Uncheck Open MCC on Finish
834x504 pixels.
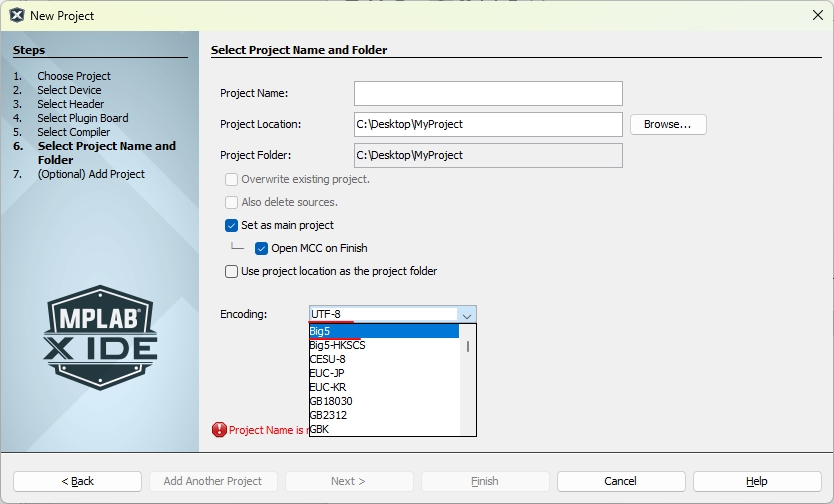[261, 248]
